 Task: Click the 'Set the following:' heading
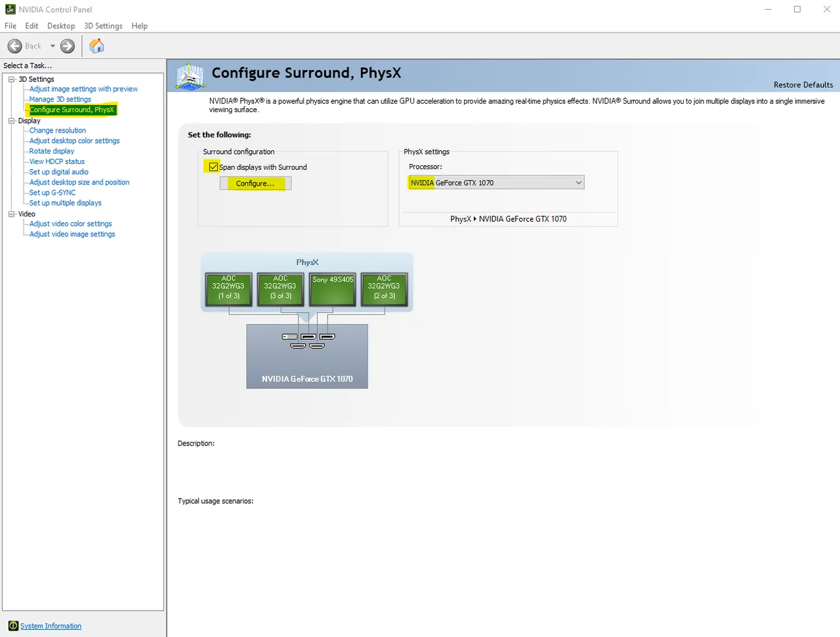[x=219, y=134]
